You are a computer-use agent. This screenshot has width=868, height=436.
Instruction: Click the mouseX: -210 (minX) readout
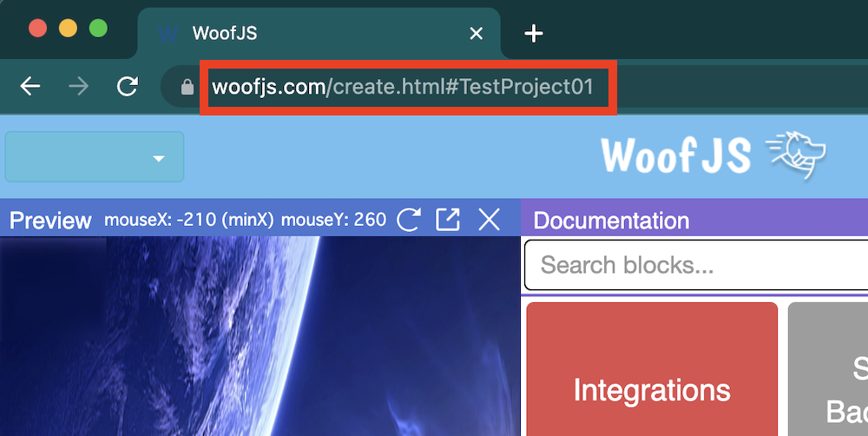pyautogui.click(x=189, y=220)
